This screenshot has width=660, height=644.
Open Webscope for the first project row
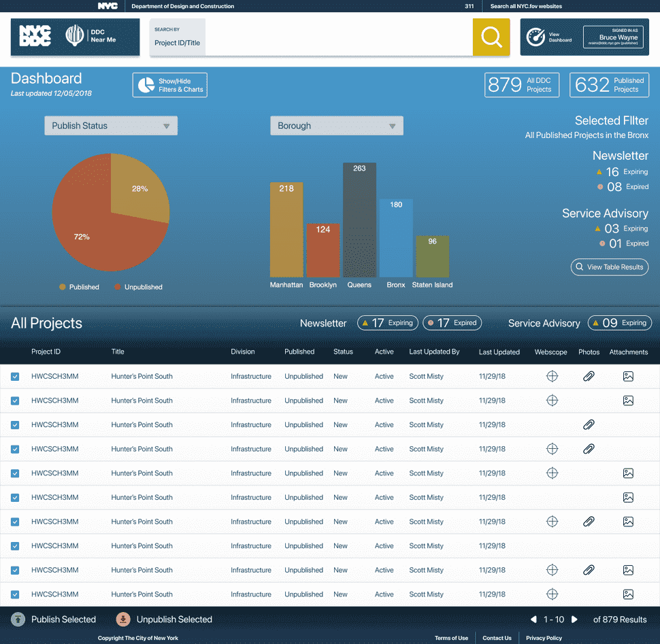552,376
